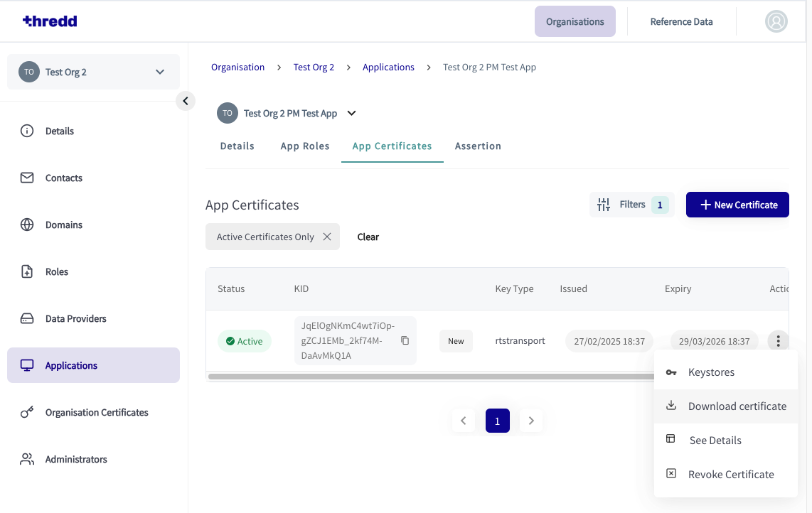Click the Key Type column header
This screenshot has height=513, width=812.
tap(514, 289)
